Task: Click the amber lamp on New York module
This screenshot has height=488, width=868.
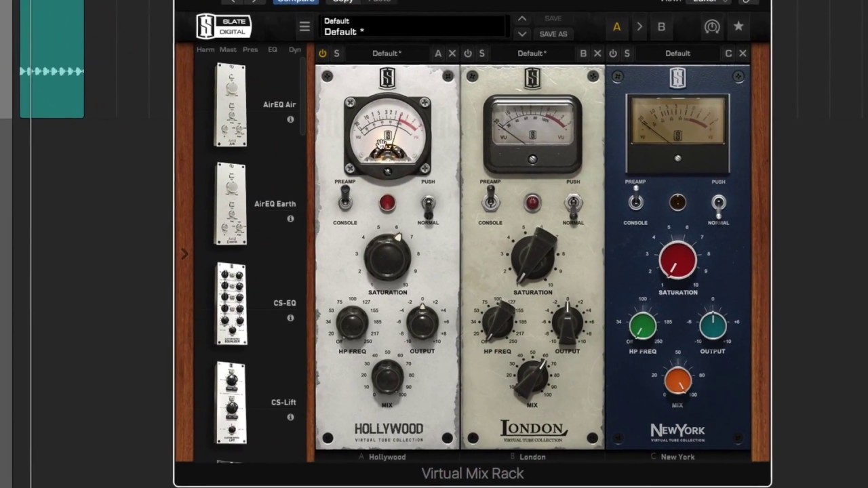Action: click(x=677, y=202)
